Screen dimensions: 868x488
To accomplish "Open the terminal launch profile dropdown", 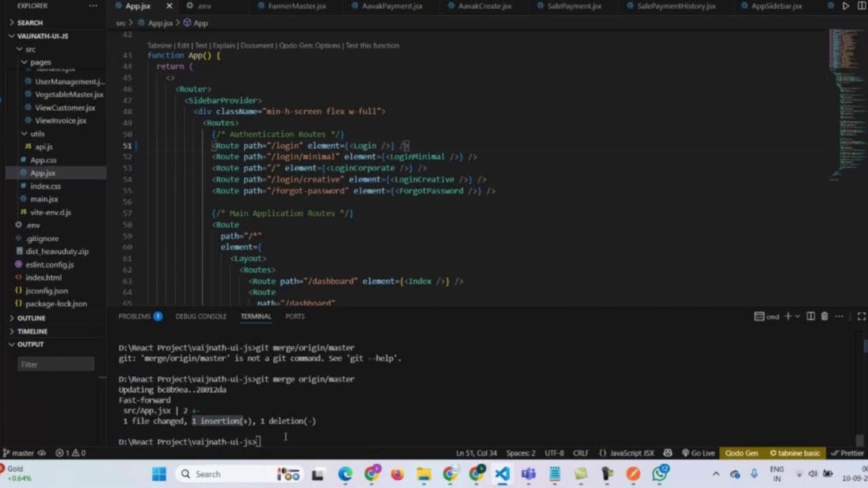I will tap(797, 317).
